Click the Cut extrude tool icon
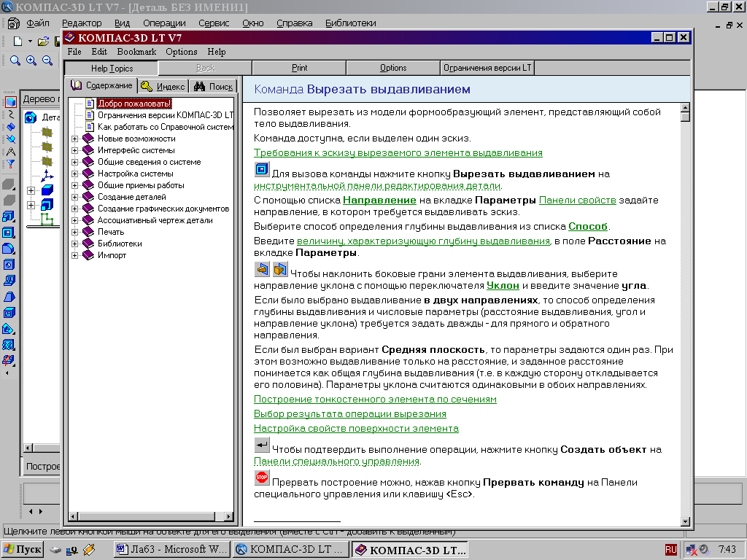 [9, 233]
